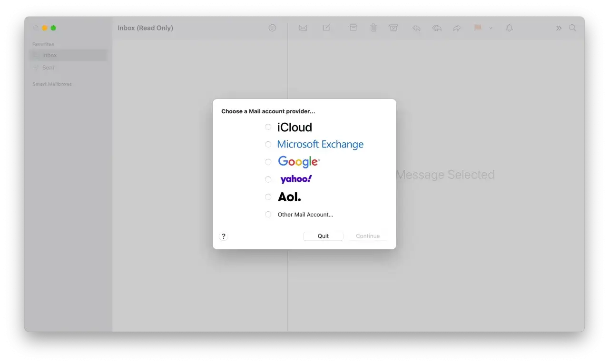This screenshot has width=609, height=364.
Task: Select Other Mail Account option
Action: click(x=268, y=214)
